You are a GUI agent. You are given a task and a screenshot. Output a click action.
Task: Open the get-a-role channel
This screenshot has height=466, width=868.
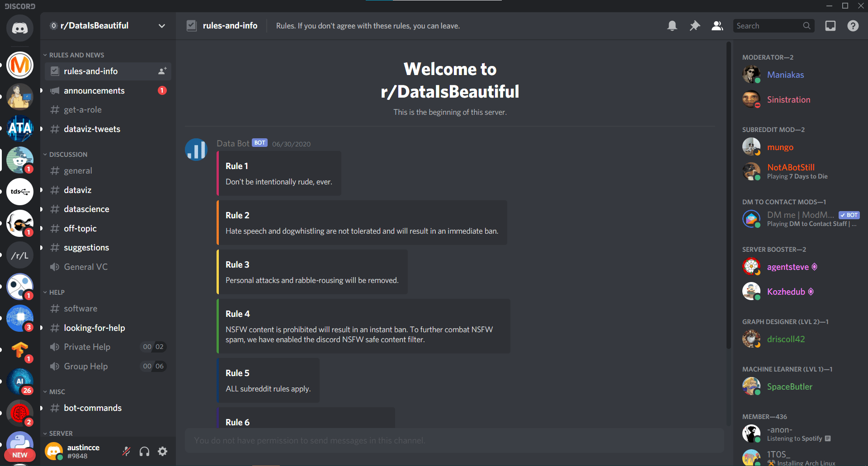point(108,109)
